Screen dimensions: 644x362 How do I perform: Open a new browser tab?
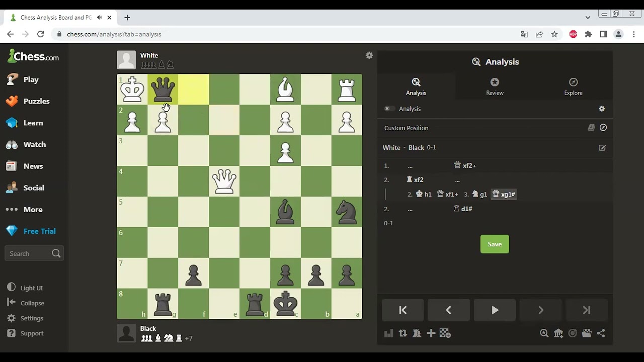pyautogui.click(x=127, y=18)
